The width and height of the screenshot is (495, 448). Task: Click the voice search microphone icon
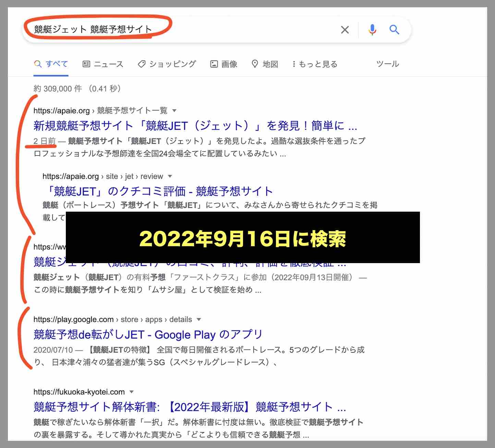click(371, 30)
